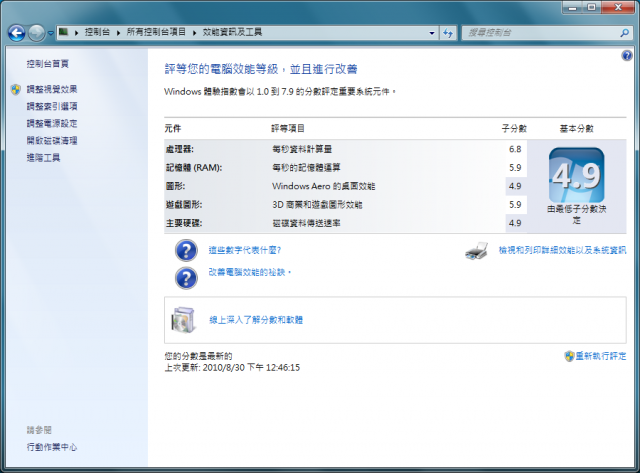Viewport: 640px width, 473px height.
Task: Click the Back navigation arrow
Action: [x=17, y=33]
